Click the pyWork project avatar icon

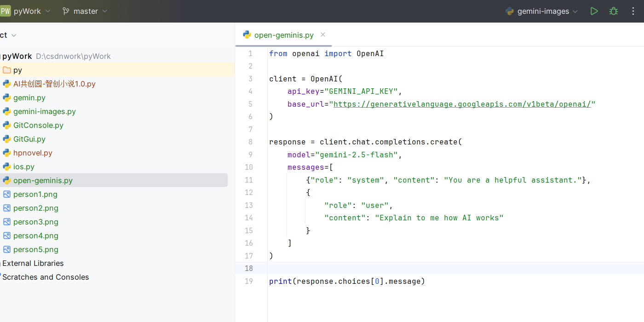pos(5,10)
